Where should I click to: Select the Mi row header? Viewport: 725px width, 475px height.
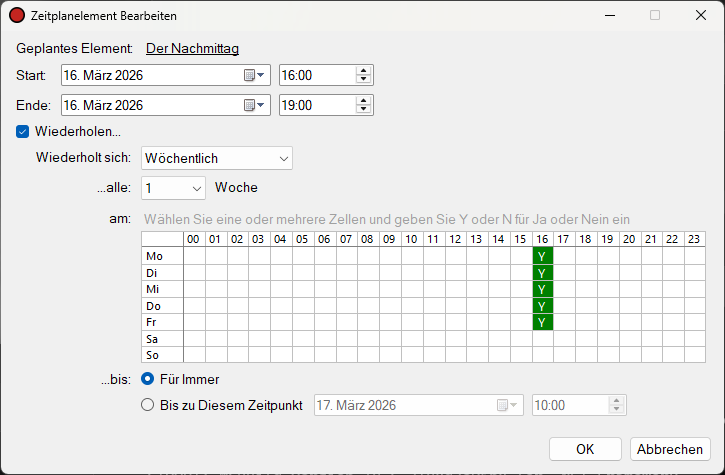click(162, 289)
